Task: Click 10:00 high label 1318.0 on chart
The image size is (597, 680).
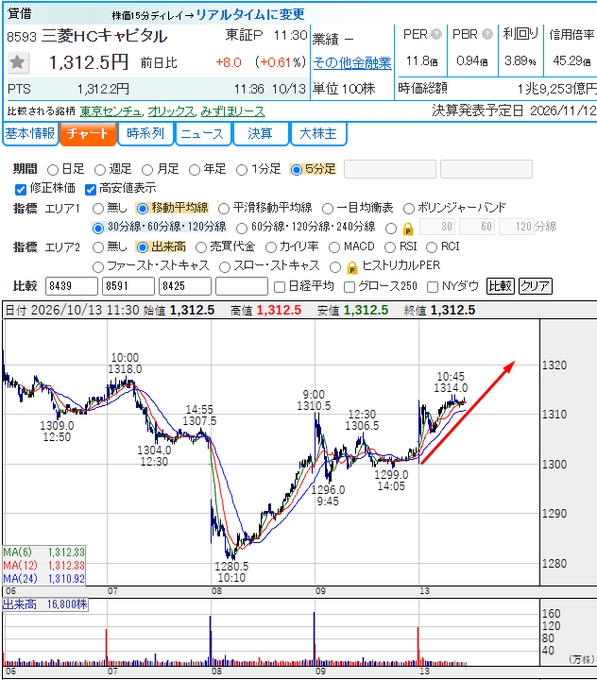Action: [125, 369]
